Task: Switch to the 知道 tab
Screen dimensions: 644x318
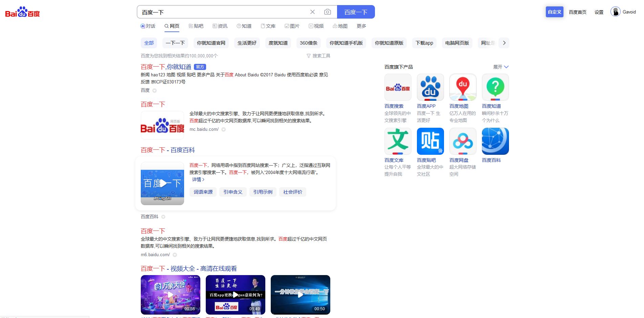Action: [244, 26]
